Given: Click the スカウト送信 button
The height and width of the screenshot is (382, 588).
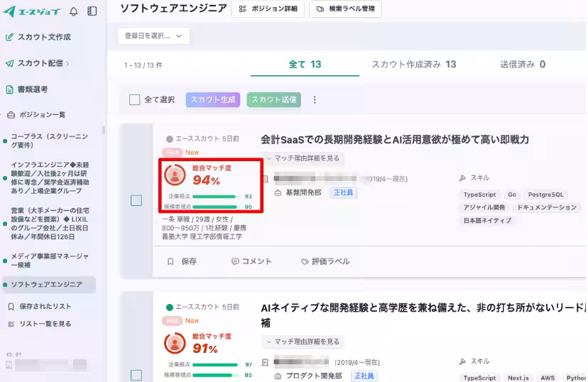Looking at the screenshot, I should click(x=274, y=99).
